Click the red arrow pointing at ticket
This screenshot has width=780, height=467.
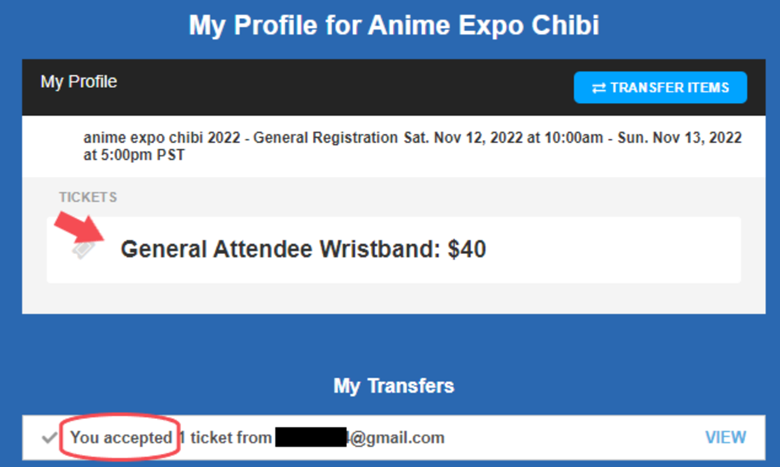click(80, 228)
